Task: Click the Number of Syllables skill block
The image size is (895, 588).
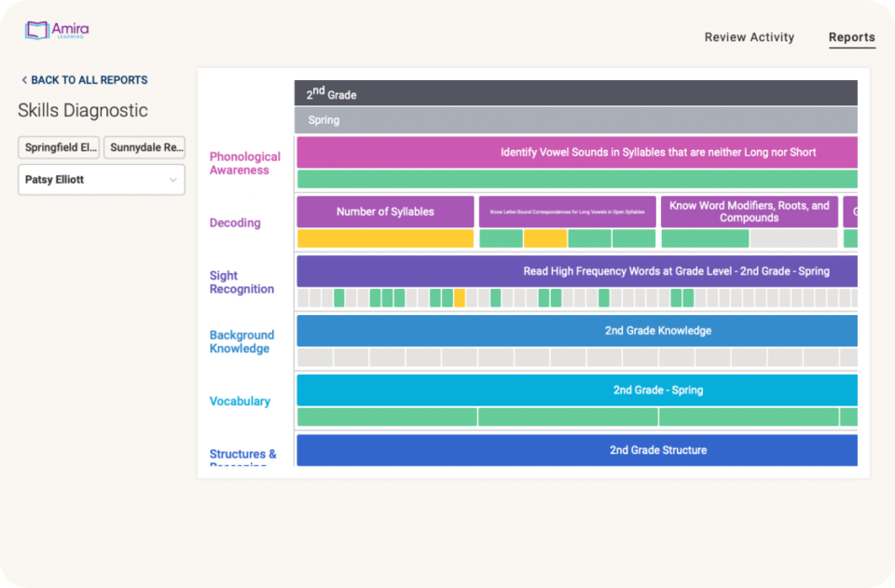Action: point(385,212)
